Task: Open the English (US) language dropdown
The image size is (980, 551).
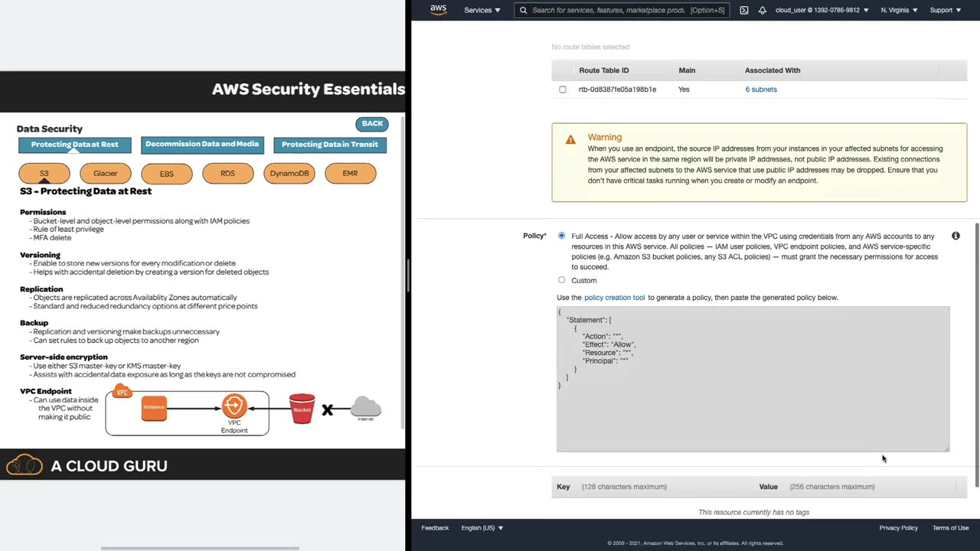Action: pyautogui.click(x=482, y=528)
